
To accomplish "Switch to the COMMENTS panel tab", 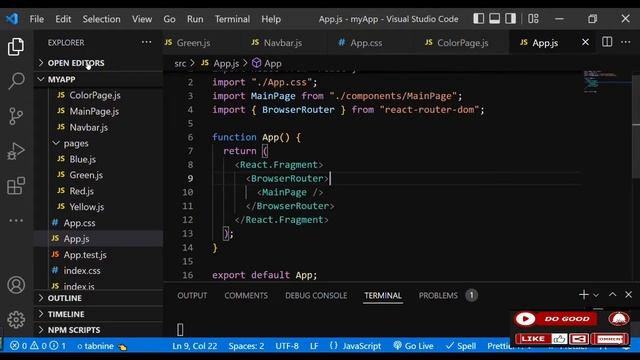I will point(246,295).
